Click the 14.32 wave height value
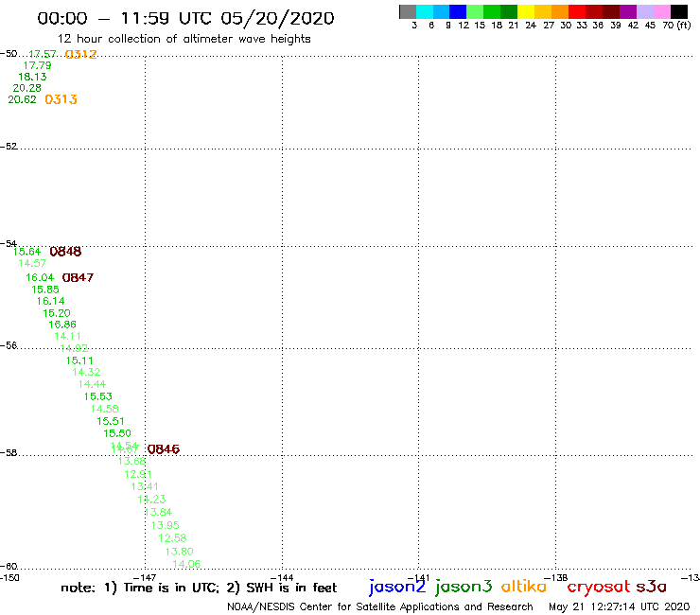This screenshot has height=615, width=700. click(87, 372)
